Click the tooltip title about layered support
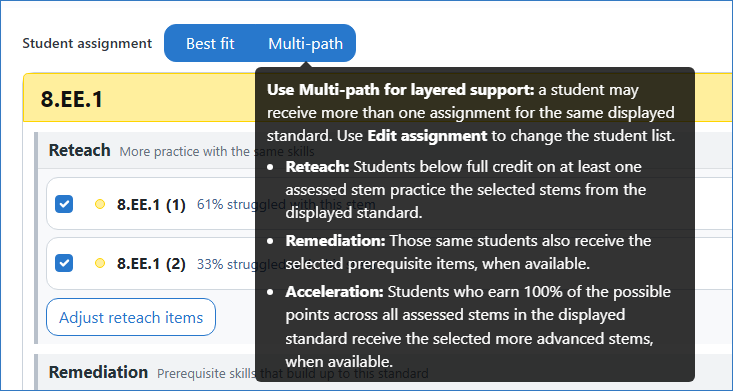This screenshot has height=391, width=733. [x=401, y=89]
